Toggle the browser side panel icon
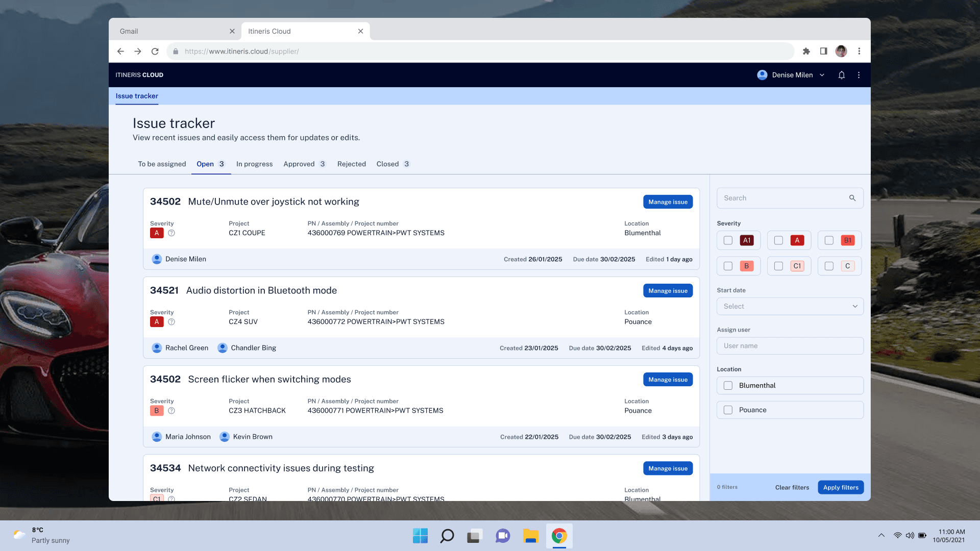980x551 pixels. click(823, 51)
